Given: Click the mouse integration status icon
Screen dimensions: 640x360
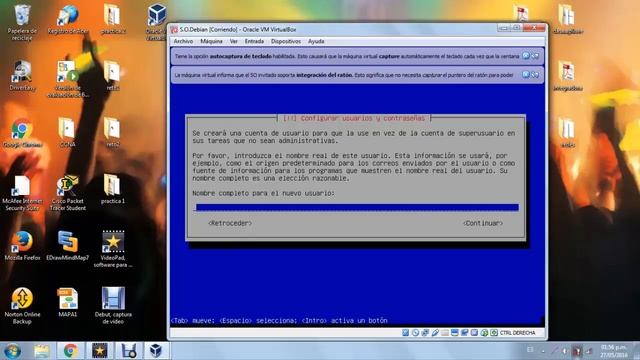Looking at the screenshot, I should [x=484, y=333].
